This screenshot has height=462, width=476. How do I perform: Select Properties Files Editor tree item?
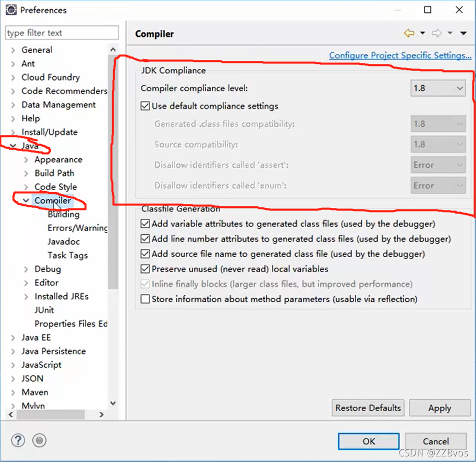point(71,324)
